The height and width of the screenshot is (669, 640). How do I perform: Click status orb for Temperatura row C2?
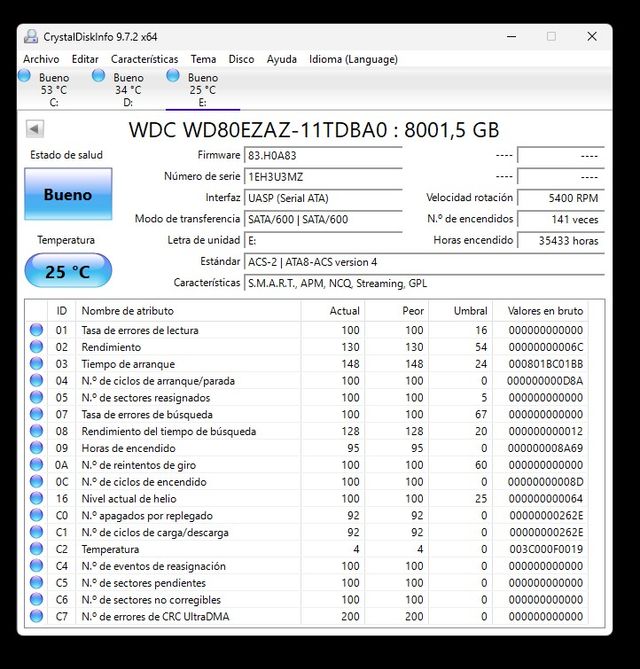[x=36, y=549]
